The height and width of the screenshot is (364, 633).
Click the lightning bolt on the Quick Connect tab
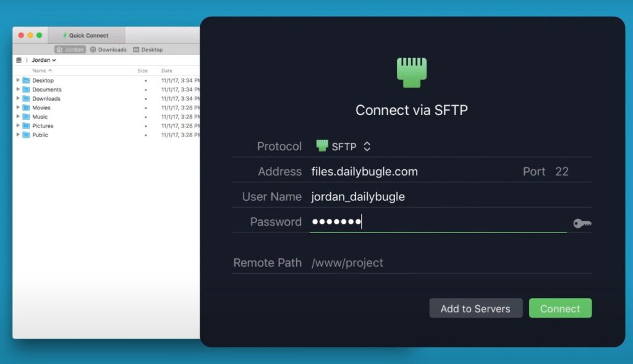65,35
